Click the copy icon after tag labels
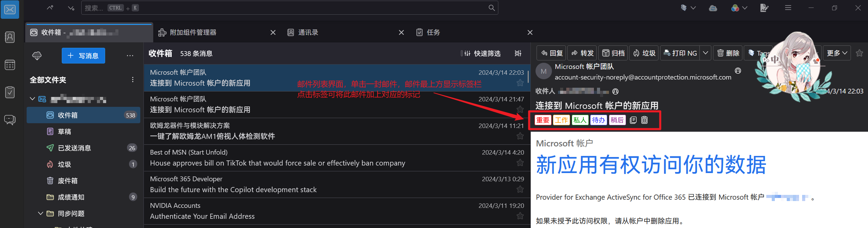Viewport: 868px width, 228px height. pos(633,120)
